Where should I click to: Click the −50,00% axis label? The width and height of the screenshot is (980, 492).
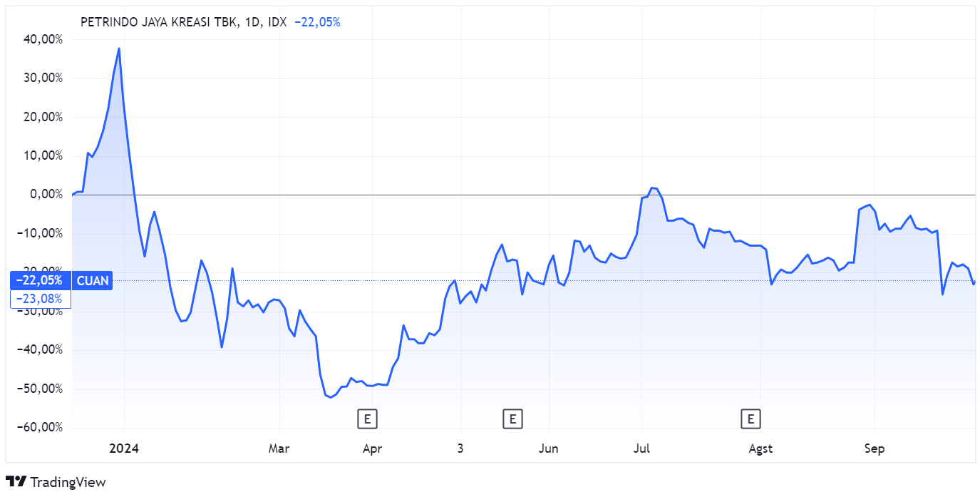pos(41,389)
